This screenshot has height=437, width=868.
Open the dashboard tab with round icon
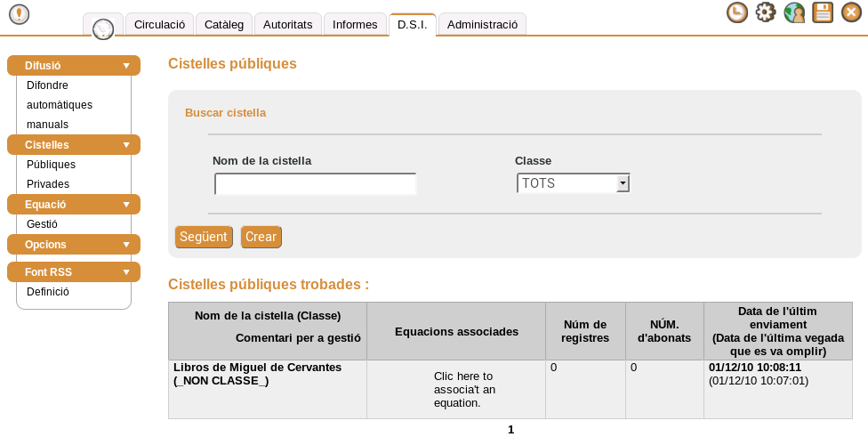[x=103, y=27]
